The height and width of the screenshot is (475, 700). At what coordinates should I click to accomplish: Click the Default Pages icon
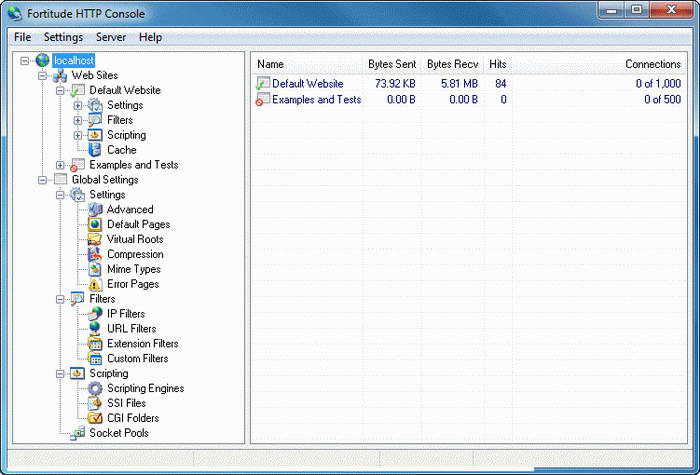tap(95, 225)
